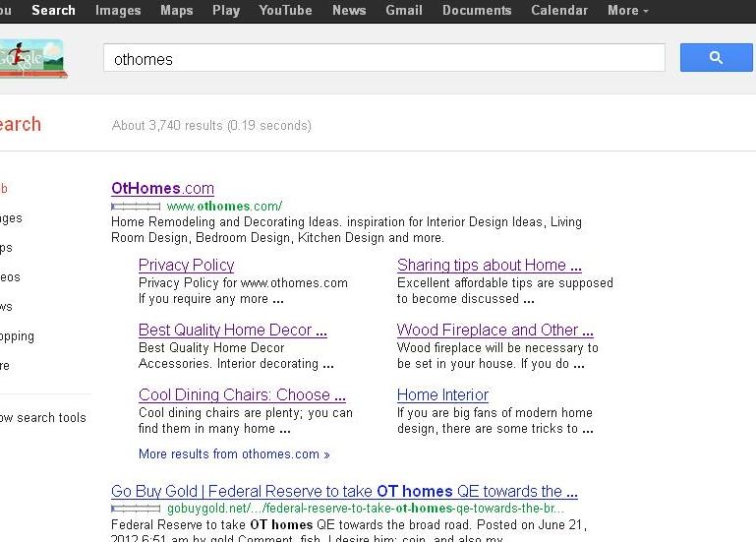Switch to YouTube in the top bar

[x=285, y=10]
